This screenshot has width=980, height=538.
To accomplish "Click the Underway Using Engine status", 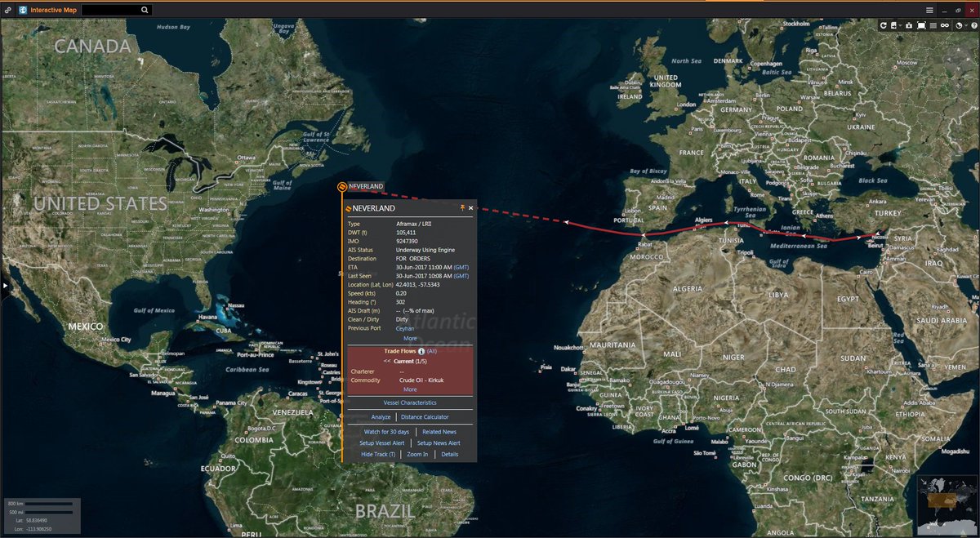I will pyautogui.click(x=425, y=250).
